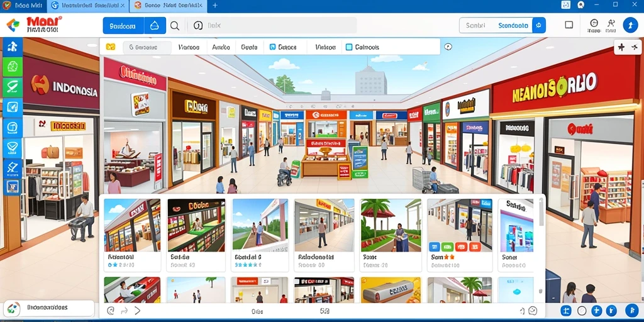Click the empty circle icon at the bottom right
Screen dimensions: 644x322
click(x=582, y=311)
